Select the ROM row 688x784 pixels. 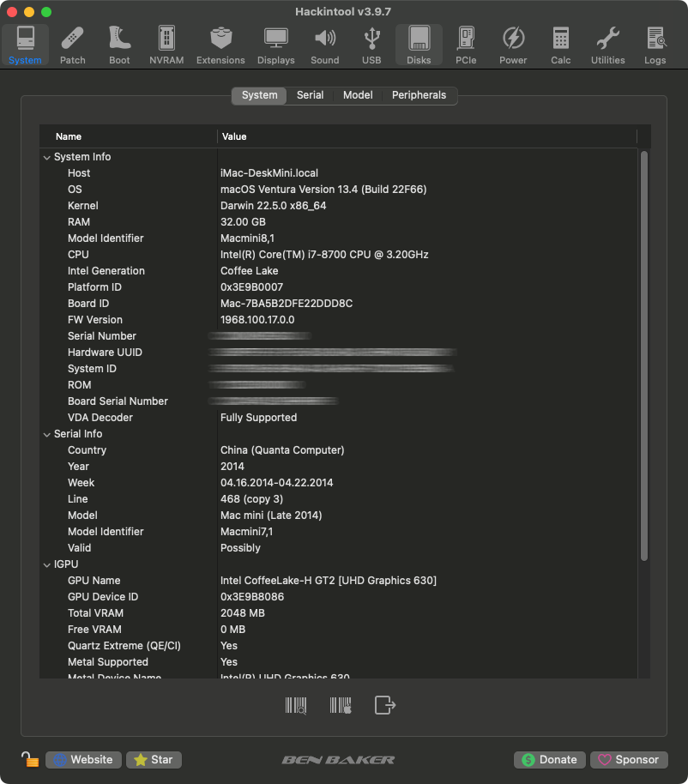pos(339,385)
